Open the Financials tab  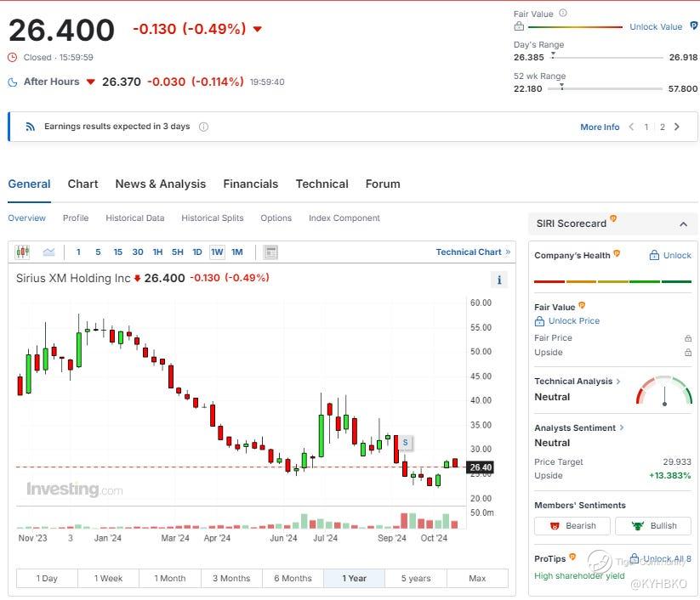250,184
